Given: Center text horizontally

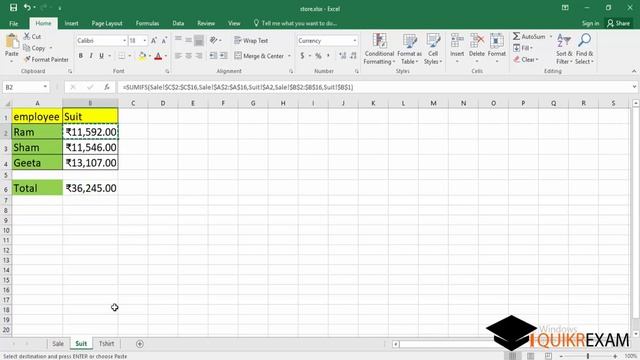Looking at the screenshot, I should (189, 56).
